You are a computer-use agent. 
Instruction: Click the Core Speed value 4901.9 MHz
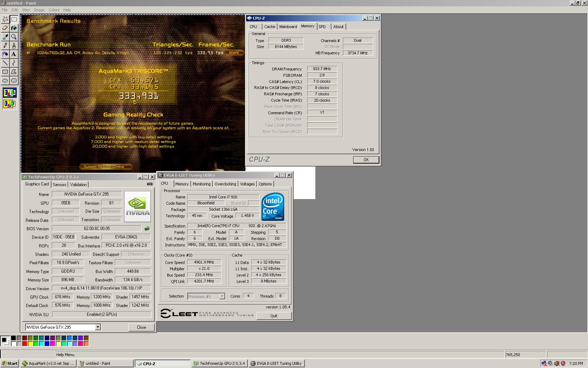(204, 262)
